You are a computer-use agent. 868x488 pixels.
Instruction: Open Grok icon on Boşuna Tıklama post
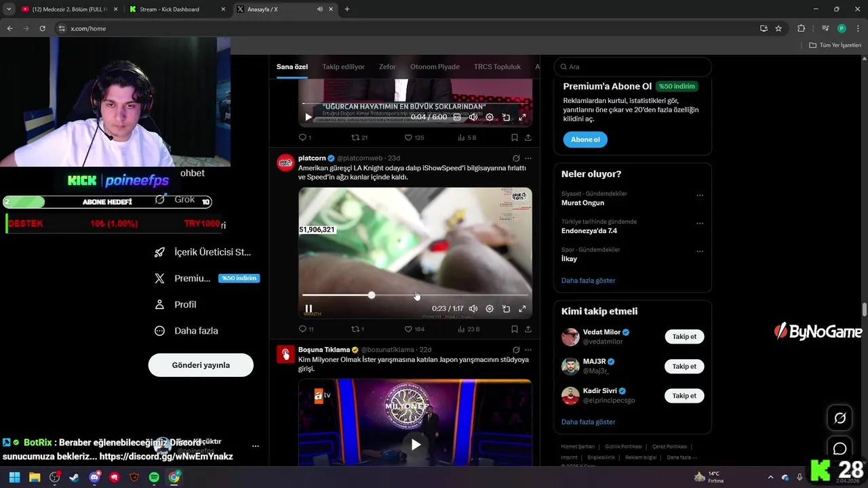516,350
